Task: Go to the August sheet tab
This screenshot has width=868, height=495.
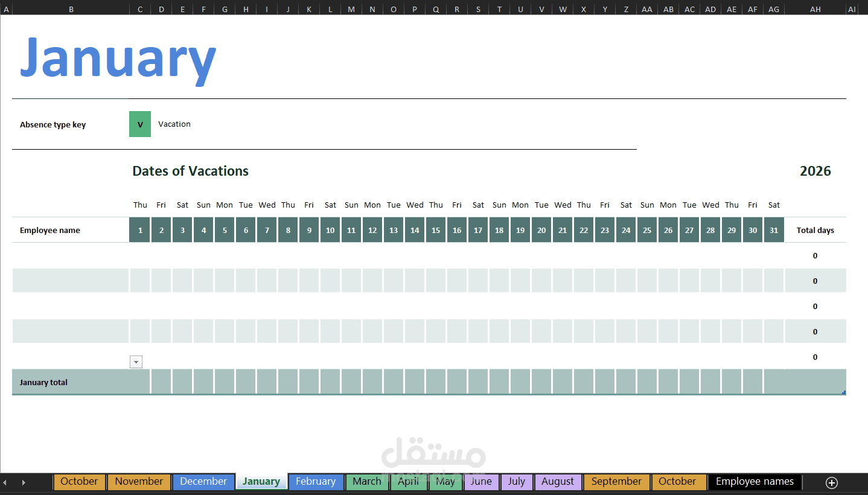Action: 558,482
